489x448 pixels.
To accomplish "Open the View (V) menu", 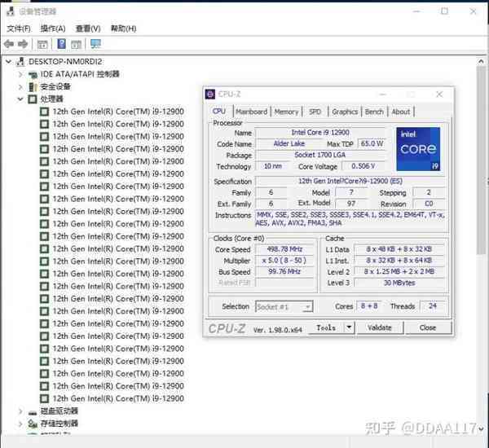I will pos(88,29).
